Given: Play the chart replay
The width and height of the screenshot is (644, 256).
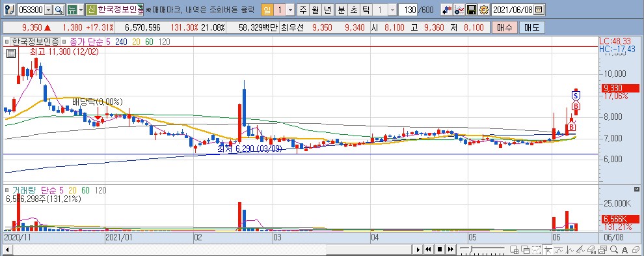Looking at the screenshot, I should tap(418, 249).
